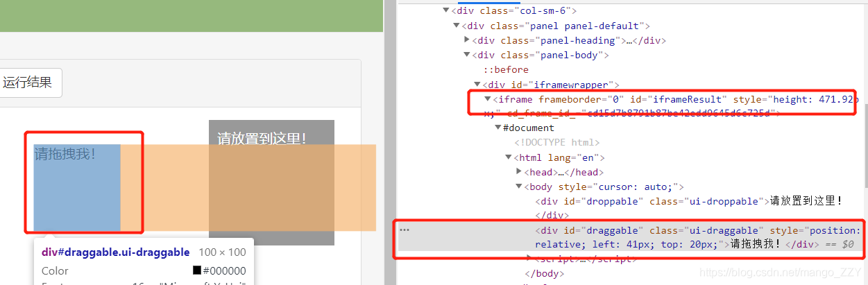868x285 pixels.
Task: Select the ::before pseudo-element row
Action: coord(506,69)
